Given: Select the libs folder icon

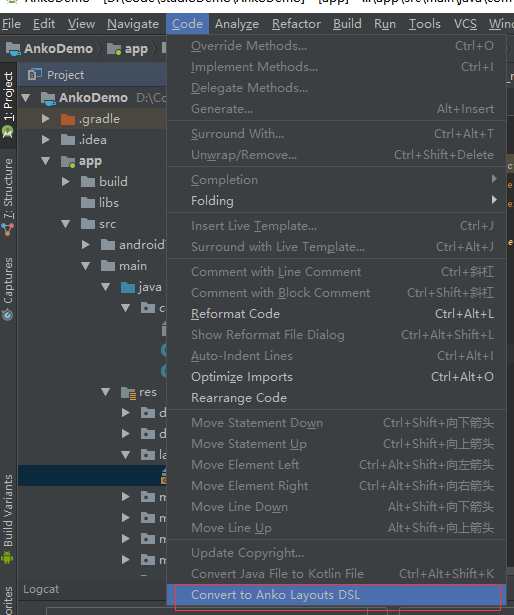Looking at the screenshot, I should point(88,203).
